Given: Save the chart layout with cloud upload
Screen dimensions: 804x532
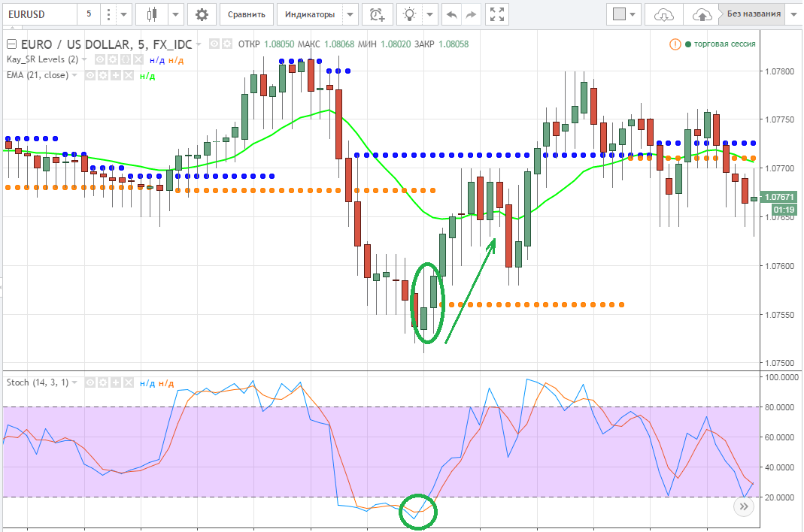Looking at the screenshot, I should pyautogui.click(x=701, y=14).
